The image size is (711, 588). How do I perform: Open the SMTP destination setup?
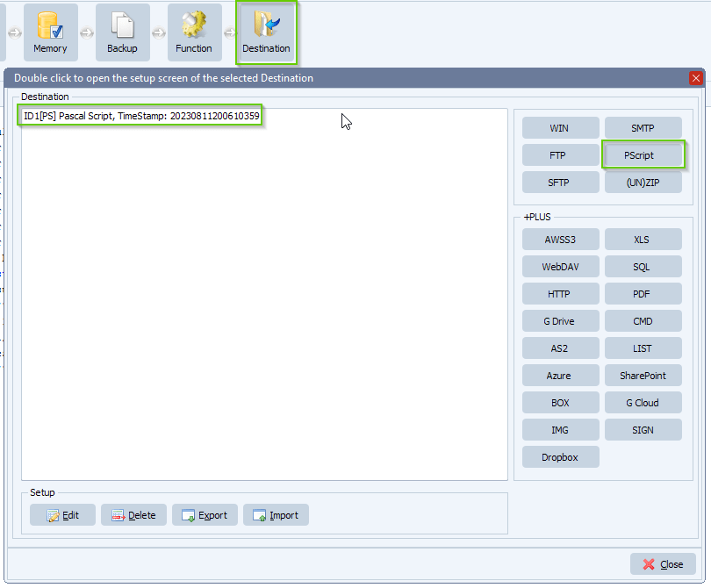[643, 127]
